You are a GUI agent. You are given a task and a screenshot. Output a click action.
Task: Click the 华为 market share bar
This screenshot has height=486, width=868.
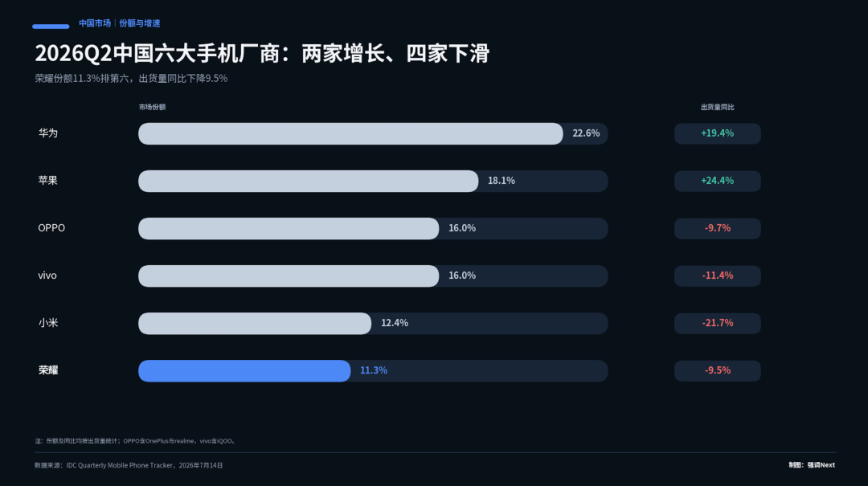[x=350, y=133]
